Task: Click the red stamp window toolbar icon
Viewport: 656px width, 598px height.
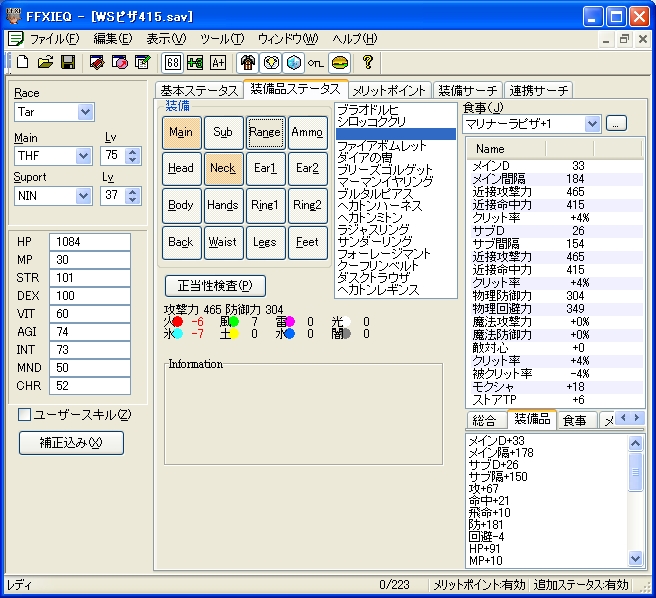Action: 97,62
